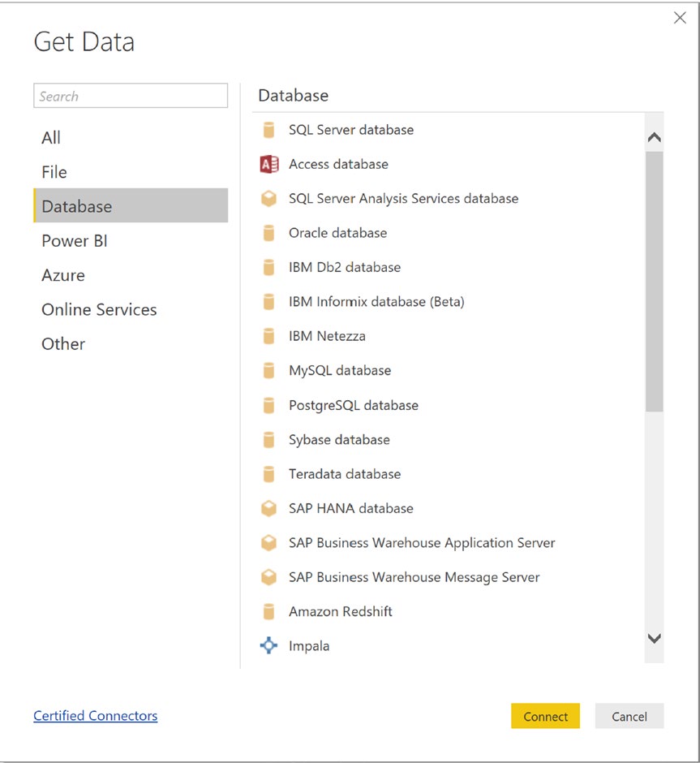Open the Certified Connectors link
Screen dimensions: 700x763
click(95, 716)
